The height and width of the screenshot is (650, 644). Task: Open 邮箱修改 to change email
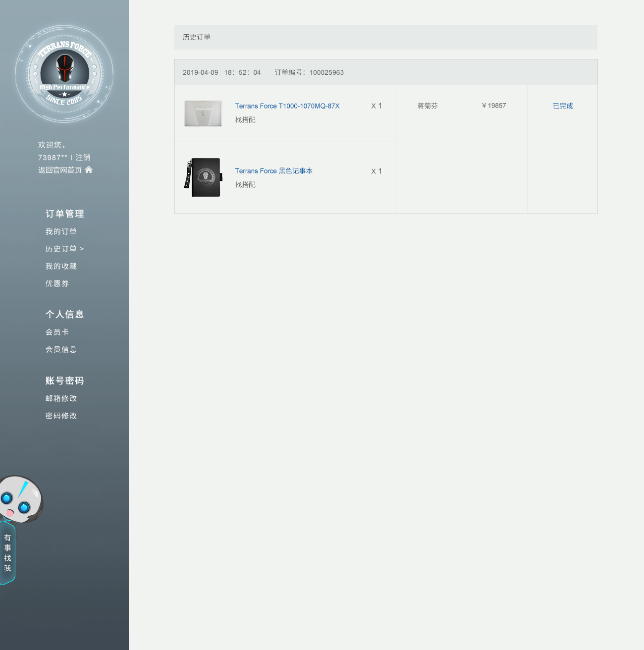coord(61,398)
